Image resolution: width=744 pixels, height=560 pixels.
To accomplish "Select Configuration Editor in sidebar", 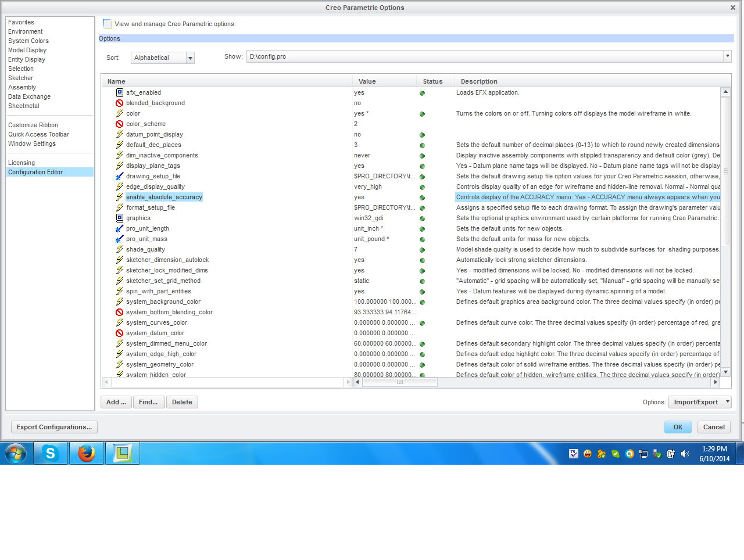I will [50, 172].
